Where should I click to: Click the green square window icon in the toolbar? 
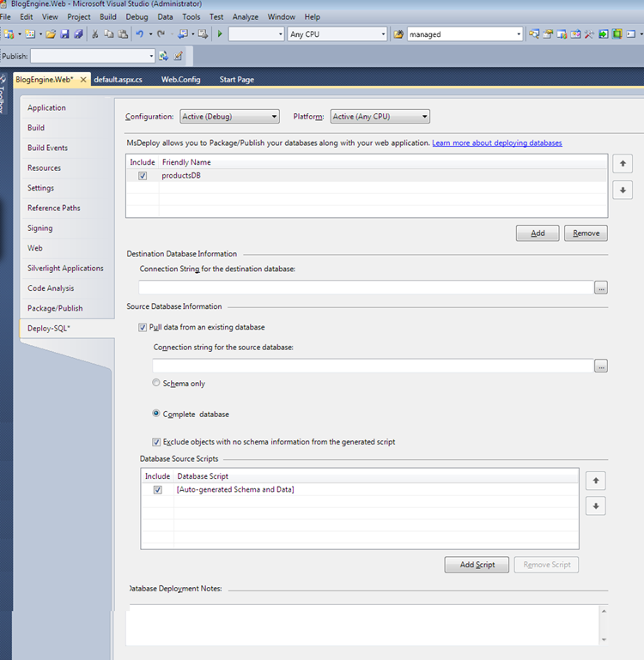point(617,34)
